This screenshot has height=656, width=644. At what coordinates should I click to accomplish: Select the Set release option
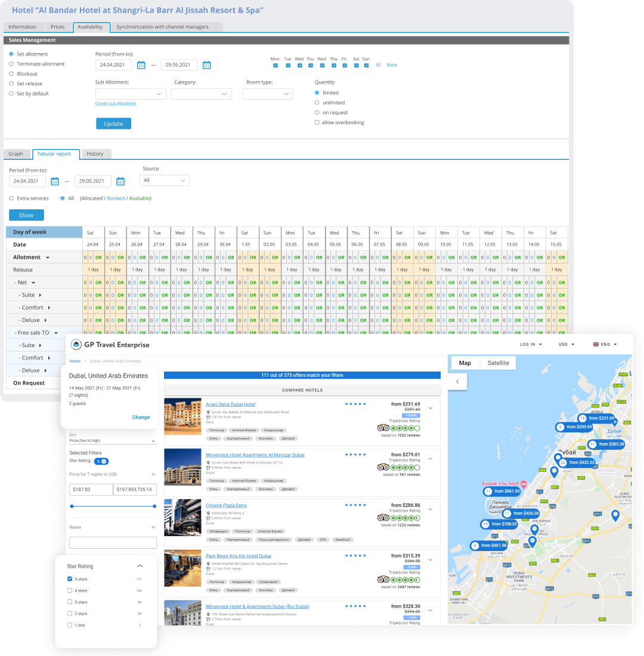coord(11,83)
